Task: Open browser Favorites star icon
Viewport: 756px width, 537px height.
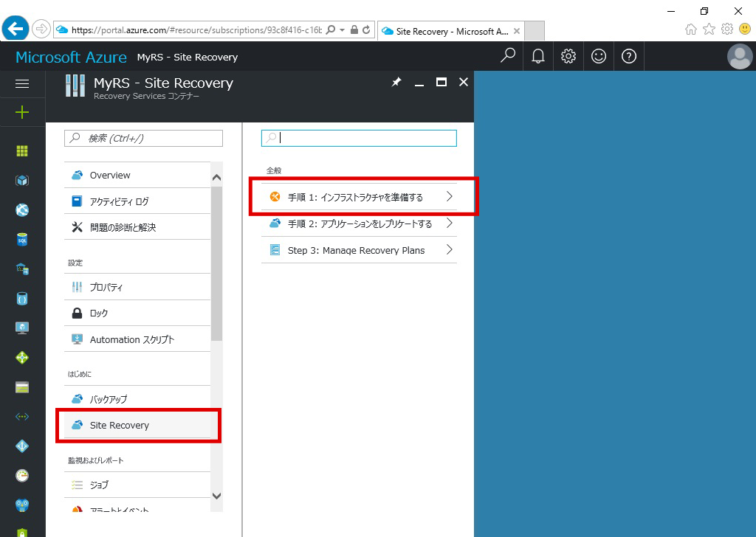Action: [x=709, y=30]
